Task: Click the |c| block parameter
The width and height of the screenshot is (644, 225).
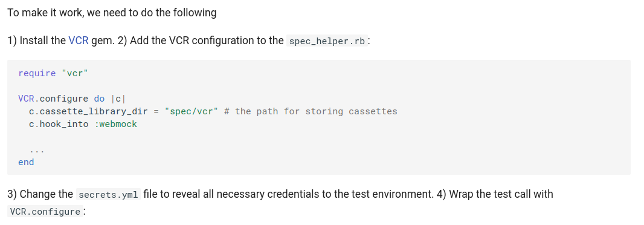Action: (118, 99)
